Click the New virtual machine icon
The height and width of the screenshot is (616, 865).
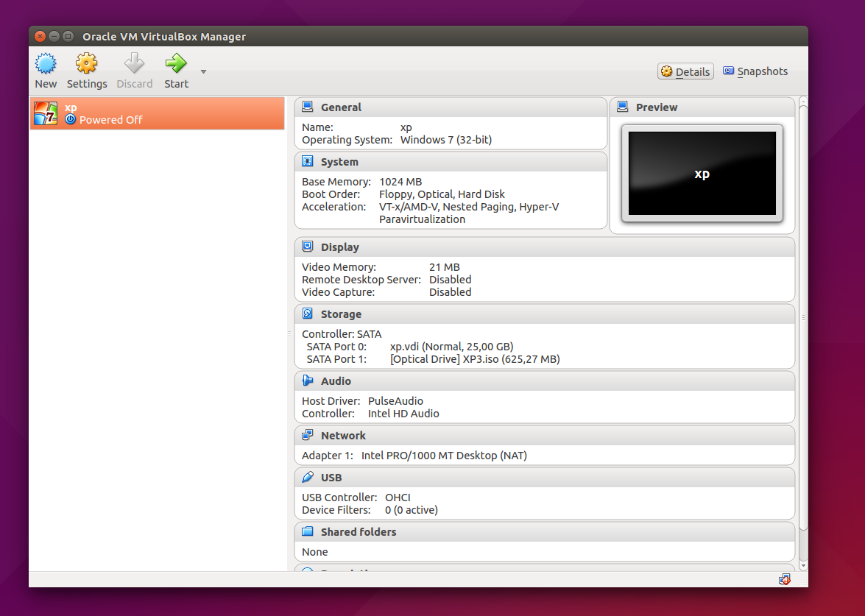(46, 63)
